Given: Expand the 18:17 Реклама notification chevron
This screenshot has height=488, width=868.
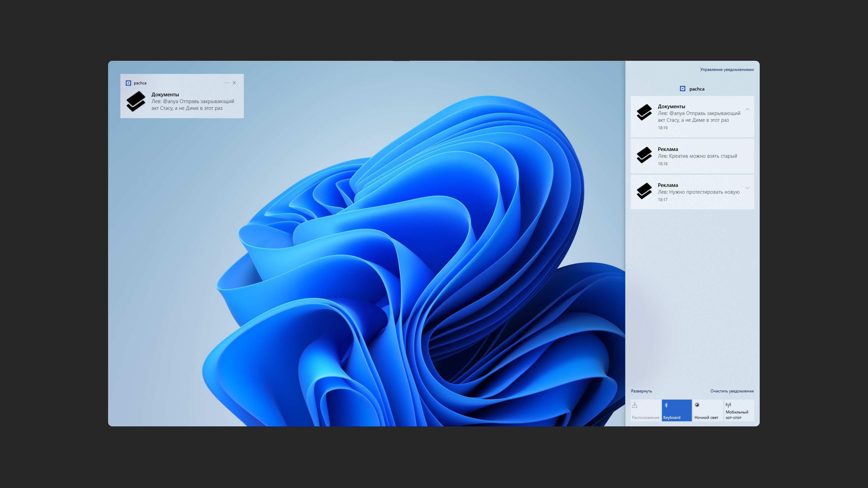Looking at the screenshot, I should pos(747,188).
